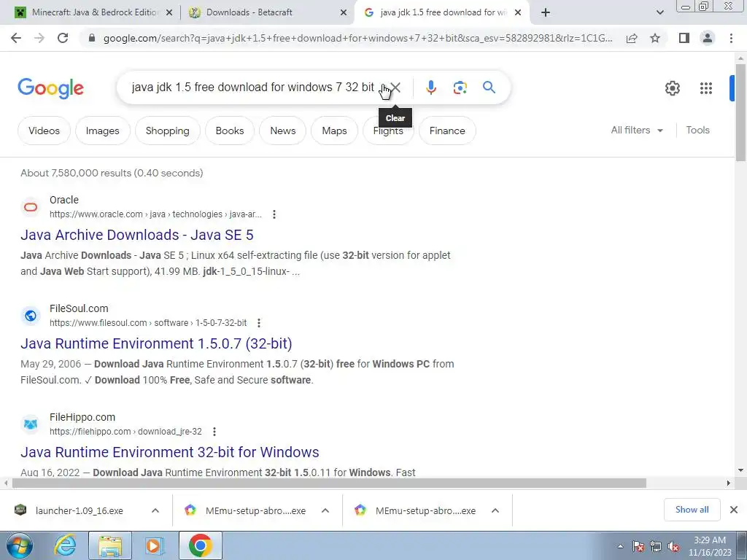The width and height of the screenshot is (747, 560).
Task: Open the Windows Start menu
Action: [19, 545]
